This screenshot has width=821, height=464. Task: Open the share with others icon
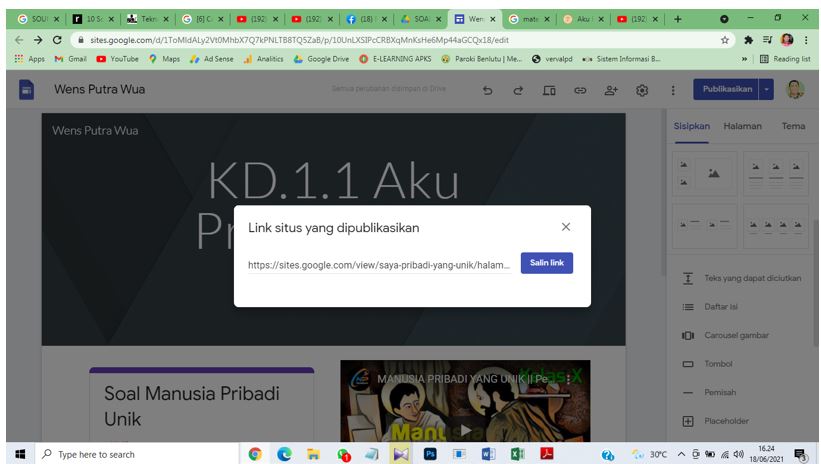[x=610, y=90]
